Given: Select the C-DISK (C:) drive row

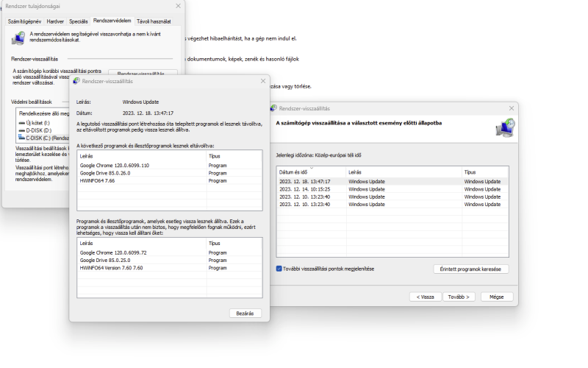Looking at the screenshot, I should pyautogui.click(x=43, y=138).
